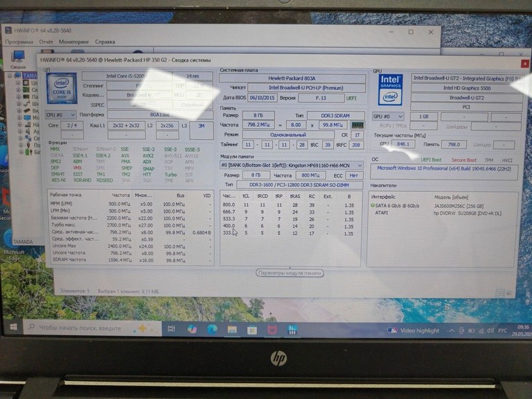Click the 'hp DVDRW SU208GB' ATAPI drive entry

(x=467, y=213)
